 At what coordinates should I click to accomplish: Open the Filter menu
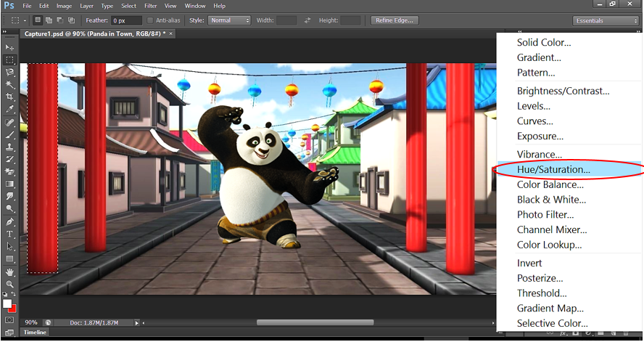(x=151, y=6)
